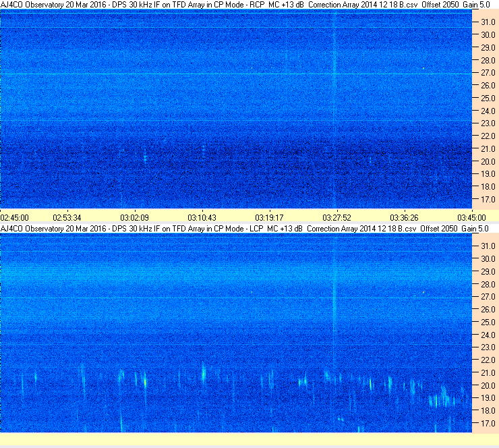Select the 20.0 frequency label on RCP plot
The width and height of the screenshot is (499, 448).
point(488,162)
